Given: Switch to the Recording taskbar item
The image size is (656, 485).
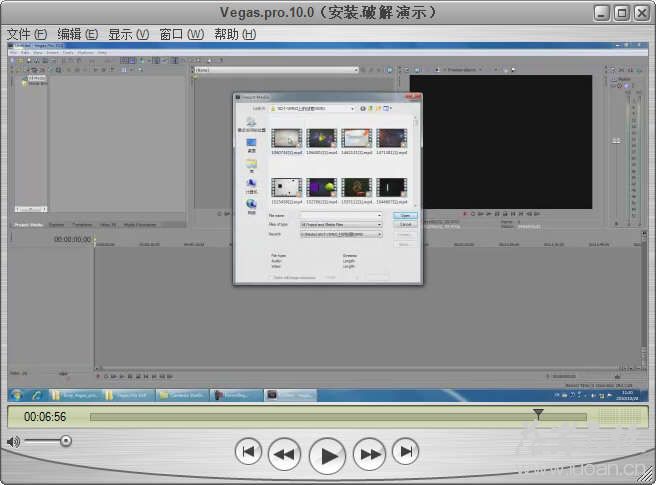Looking at the screenshot, I should click(236, 395).
